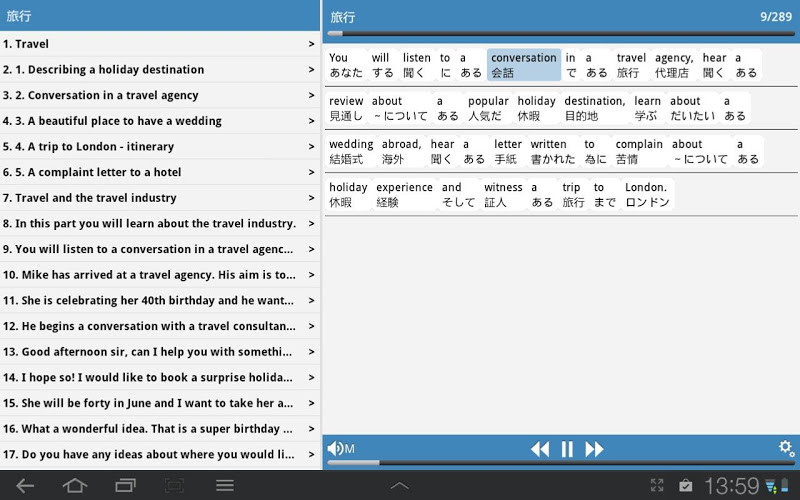
Task: Skip forward to the next sentence
Action: [594, 449]
